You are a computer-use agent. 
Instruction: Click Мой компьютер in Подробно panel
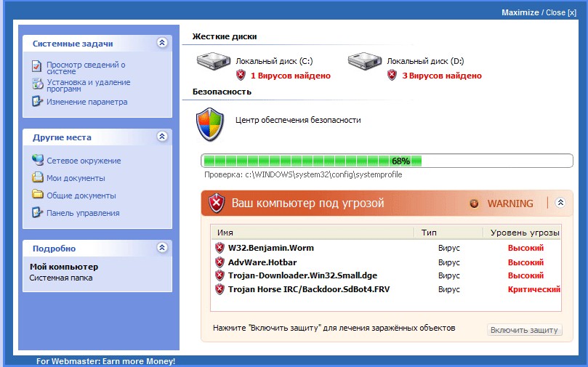[x=64, y=267]
